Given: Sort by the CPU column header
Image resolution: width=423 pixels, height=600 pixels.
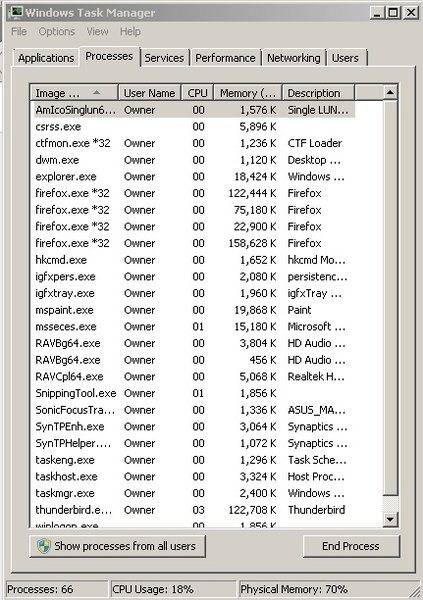Looking at the screenshot, I should 197,93.
